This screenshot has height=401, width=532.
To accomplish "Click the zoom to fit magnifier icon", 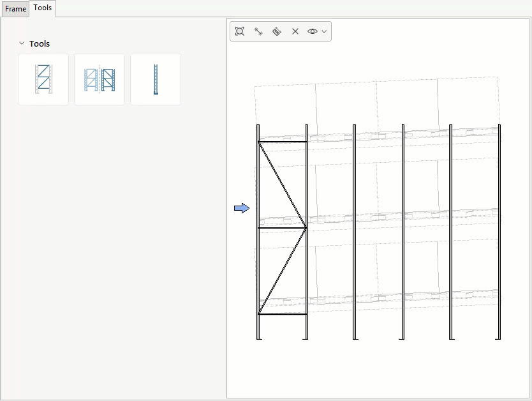I will [240, 31].
